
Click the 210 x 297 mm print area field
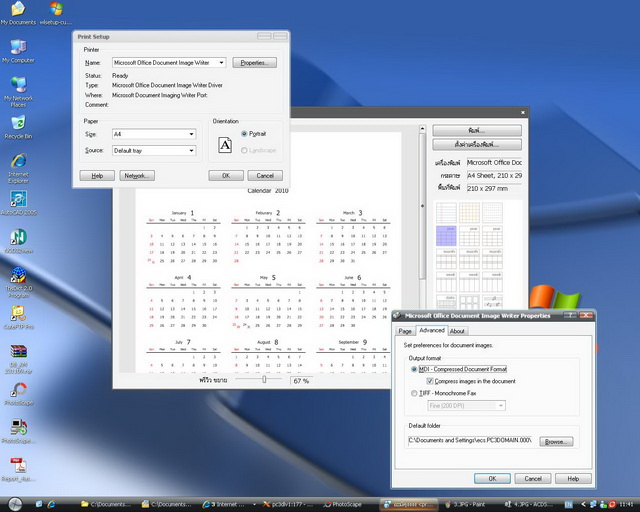point(494,188)
